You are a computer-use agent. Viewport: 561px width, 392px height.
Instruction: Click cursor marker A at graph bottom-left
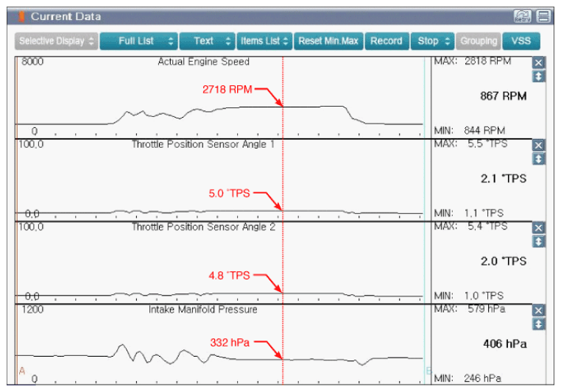(22, 371)
